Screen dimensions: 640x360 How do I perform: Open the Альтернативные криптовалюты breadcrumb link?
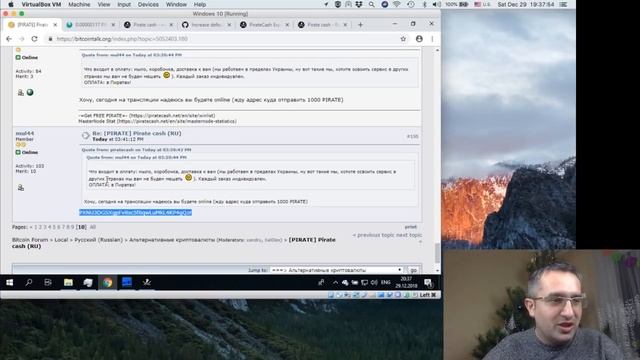pos(172,240)
